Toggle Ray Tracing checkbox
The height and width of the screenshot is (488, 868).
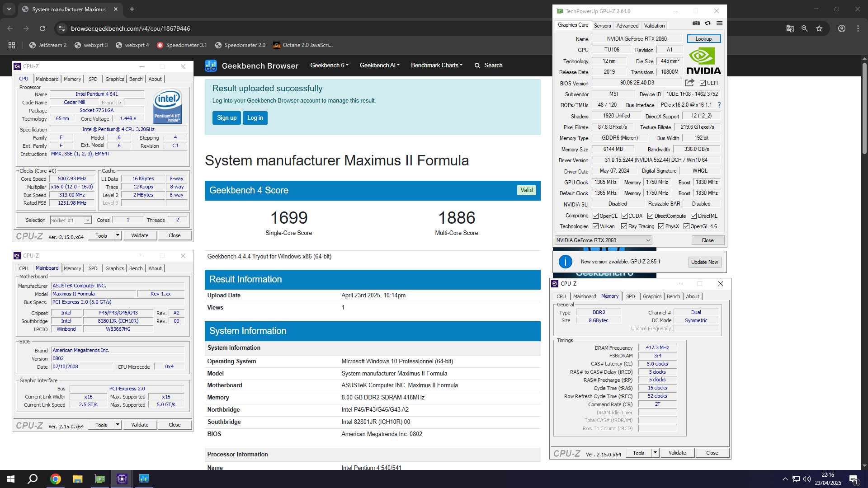tap(624, 226)
